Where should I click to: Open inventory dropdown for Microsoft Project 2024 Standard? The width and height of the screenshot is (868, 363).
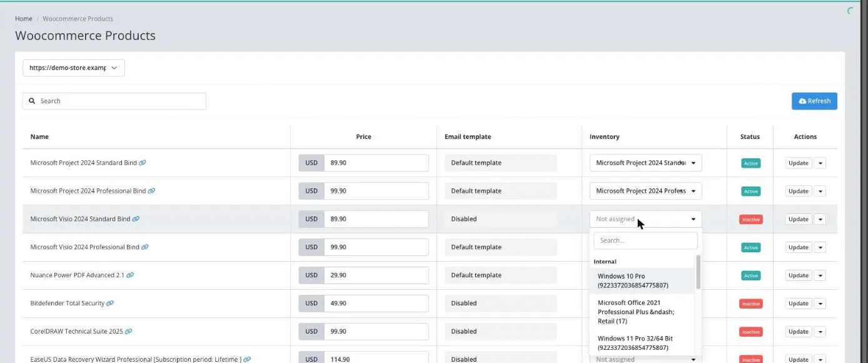[645, 163]
